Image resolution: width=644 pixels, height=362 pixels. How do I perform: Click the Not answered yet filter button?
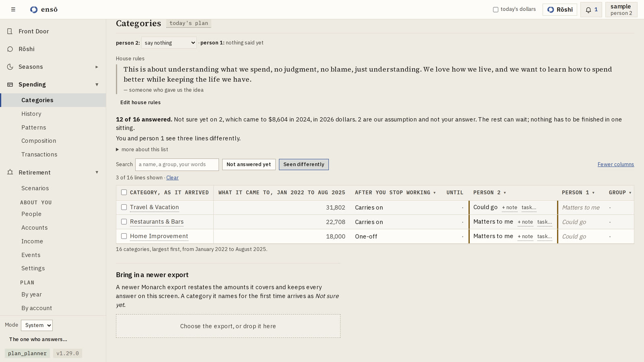click(x=249, y=164)
